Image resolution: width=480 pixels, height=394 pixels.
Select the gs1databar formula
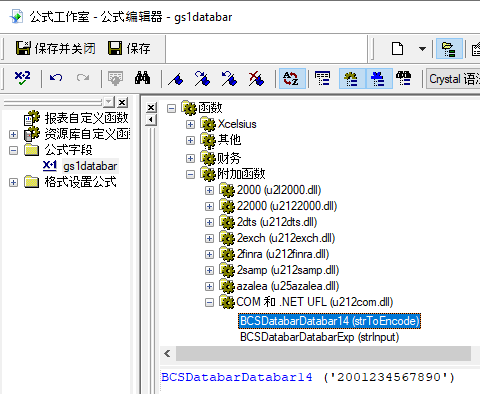90,166
